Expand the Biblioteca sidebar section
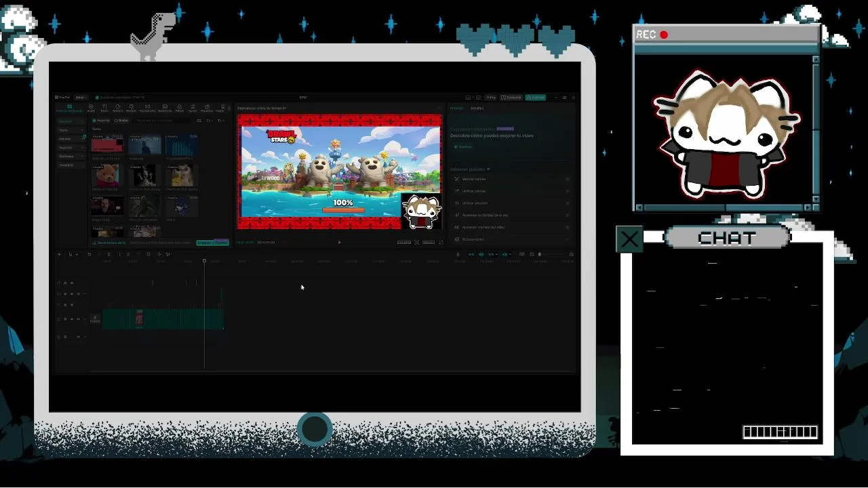Screen dimensions: 868x488 71,156
